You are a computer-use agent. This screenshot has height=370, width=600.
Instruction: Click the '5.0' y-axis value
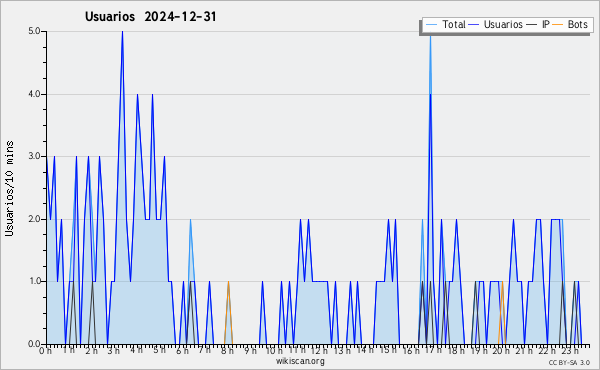coord(34,31)
